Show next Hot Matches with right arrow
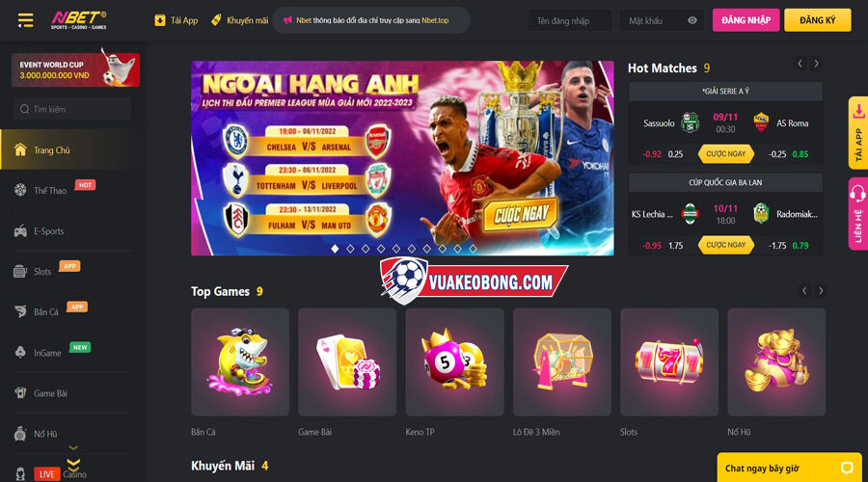This screenshot has height=482, width=868. (816, 64)
